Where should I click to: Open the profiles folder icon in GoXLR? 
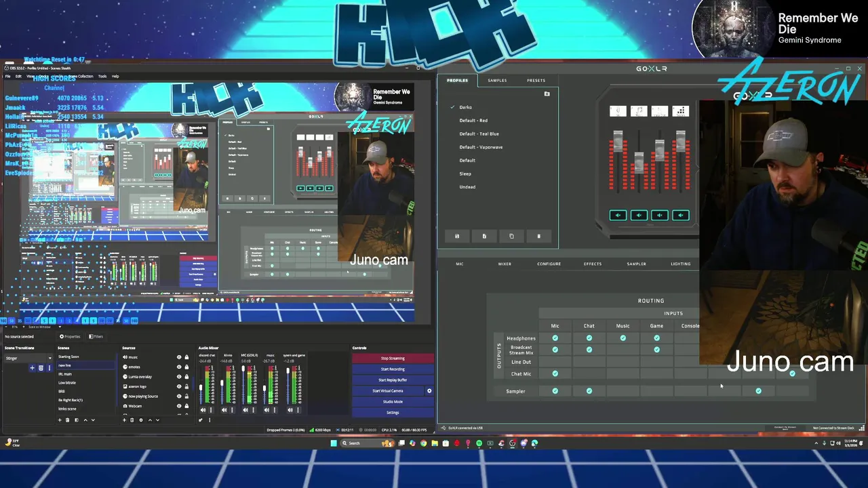click(547, 94)
